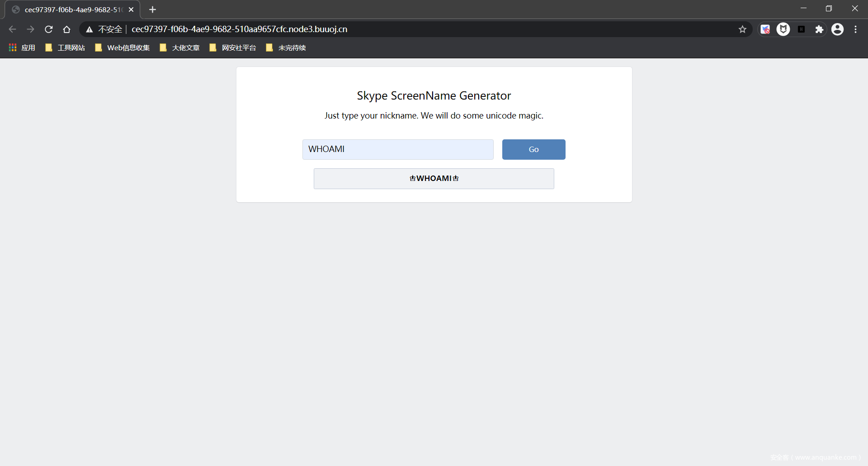Open the 应用 apps shortcut
868x466 pixels.
coord(22,48)
